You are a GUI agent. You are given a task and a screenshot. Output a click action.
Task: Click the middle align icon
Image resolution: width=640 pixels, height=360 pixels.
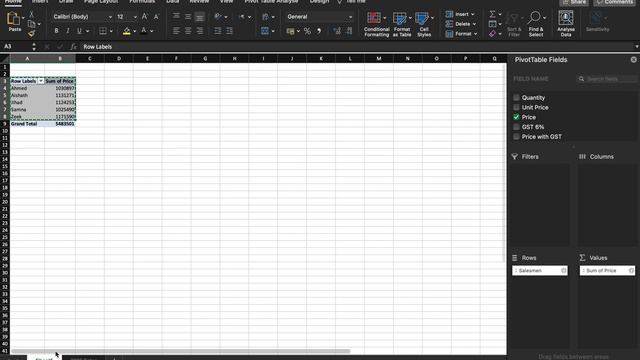188,16
